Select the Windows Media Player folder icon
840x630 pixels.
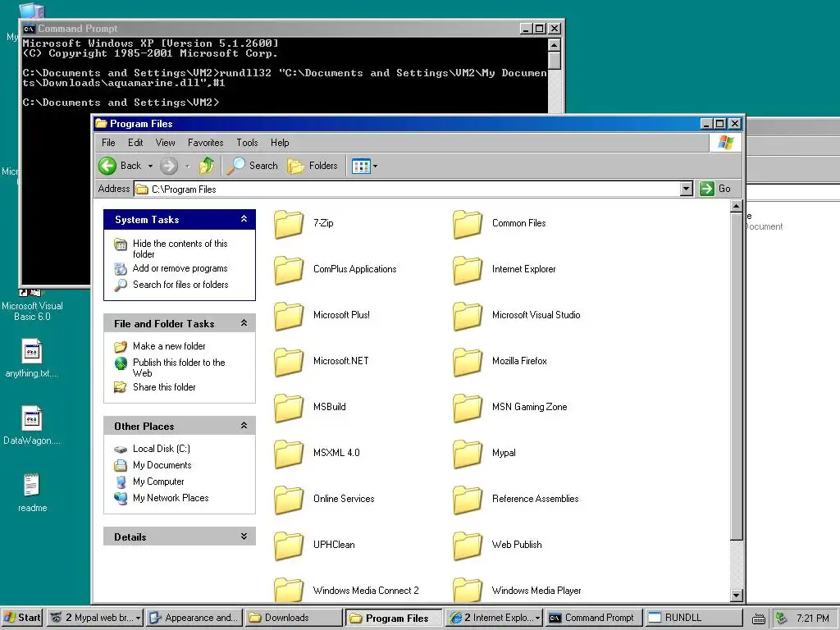[x=468, y=590]
